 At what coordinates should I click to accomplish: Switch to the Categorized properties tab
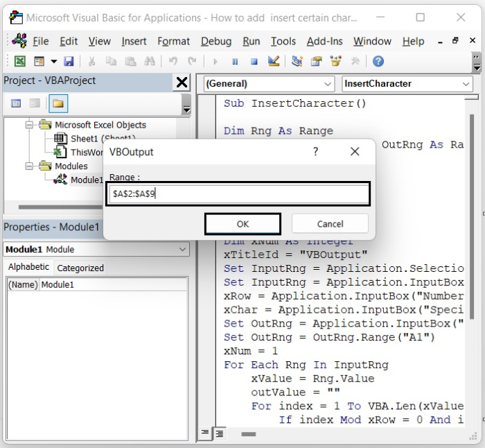coord(80,268)
